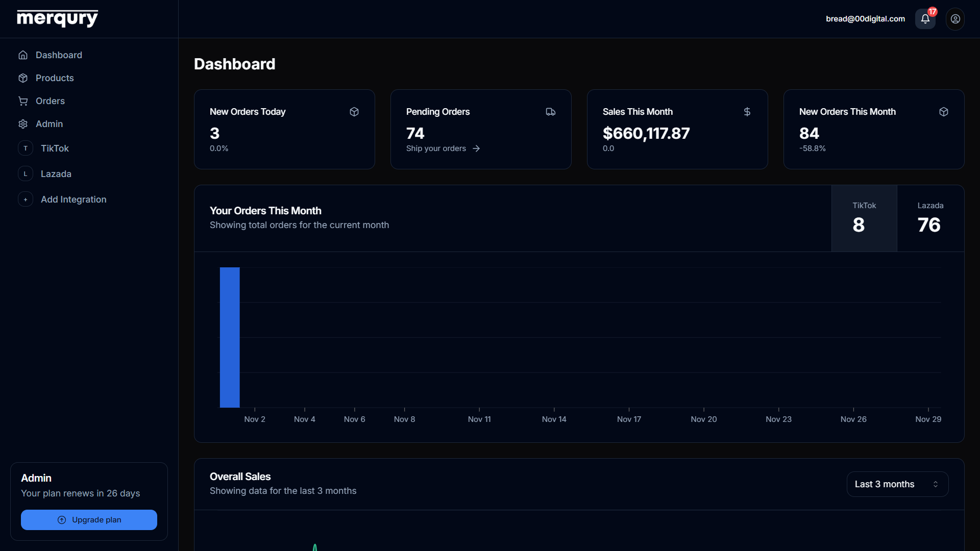Click the New Orders This Month card
Image resolution: width=980 pixels, height=551 pixels.
[x=873, y=129]
